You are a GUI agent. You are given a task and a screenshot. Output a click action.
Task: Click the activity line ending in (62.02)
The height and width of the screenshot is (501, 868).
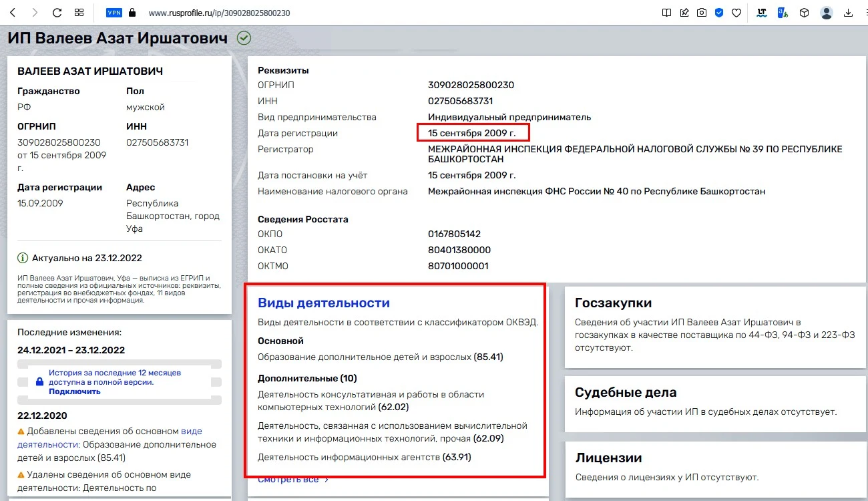click(x=371, y=400)
